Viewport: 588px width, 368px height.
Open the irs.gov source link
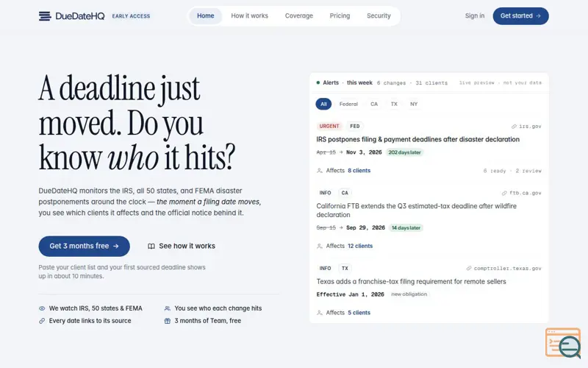click(526, 127)
